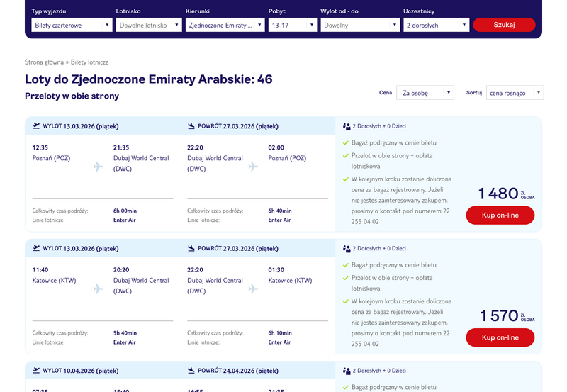Expand the Lotnisko airport dropdown
This screenshot has height=392, width=567.
click(x=147, y=25)
